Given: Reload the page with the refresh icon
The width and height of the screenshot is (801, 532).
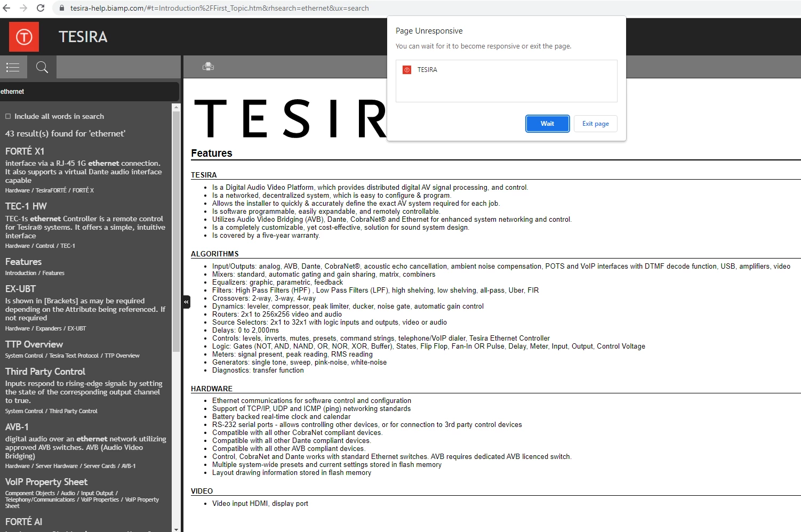Looking at the screenshot, I should (41, 8).
